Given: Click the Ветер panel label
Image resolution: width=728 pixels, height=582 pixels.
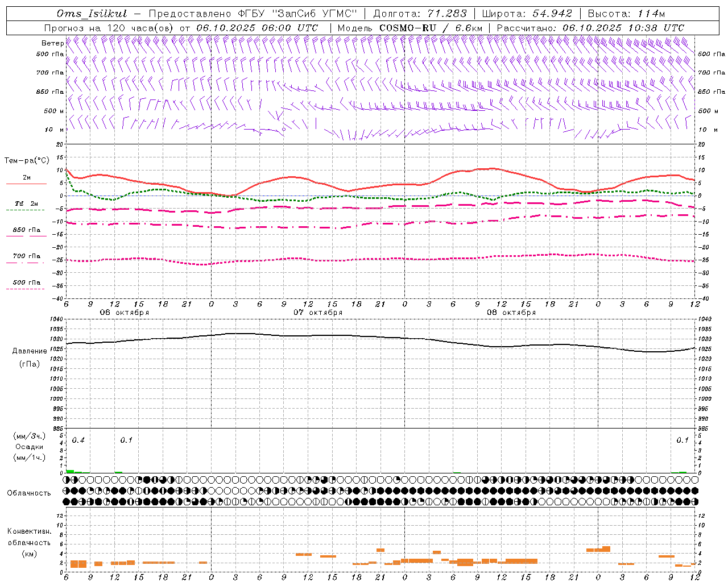Looking at the screenshot, I should click(x=52, y=43).
